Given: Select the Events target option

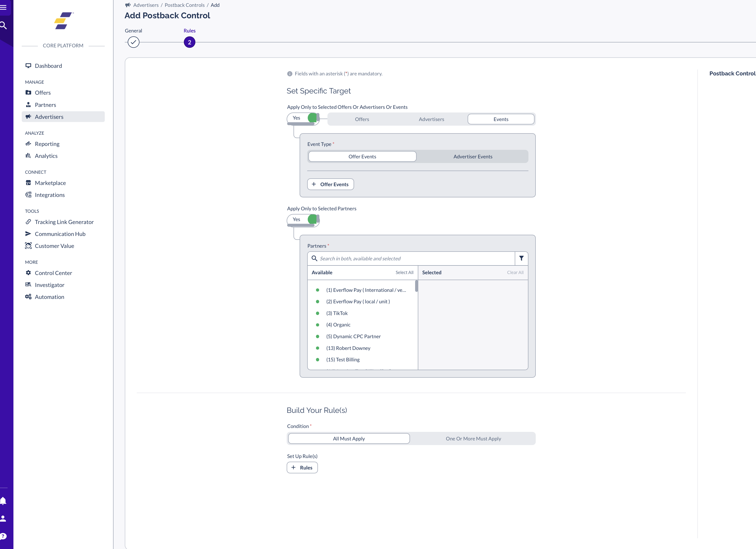Looking at the screenshot, I should coord(501,119).
